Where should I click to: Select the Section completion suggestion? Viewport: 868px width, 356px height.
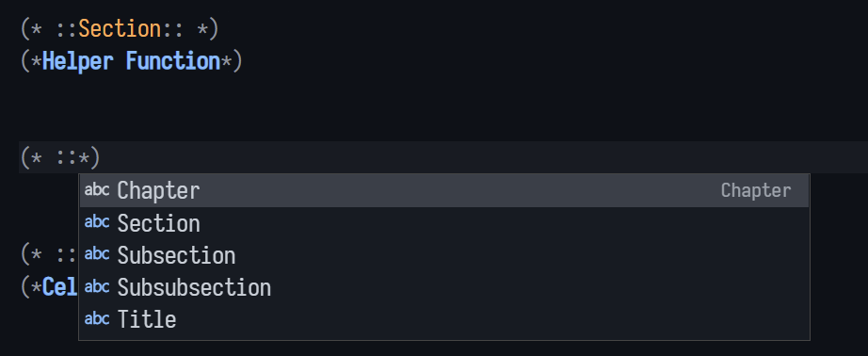pos(444,223)
